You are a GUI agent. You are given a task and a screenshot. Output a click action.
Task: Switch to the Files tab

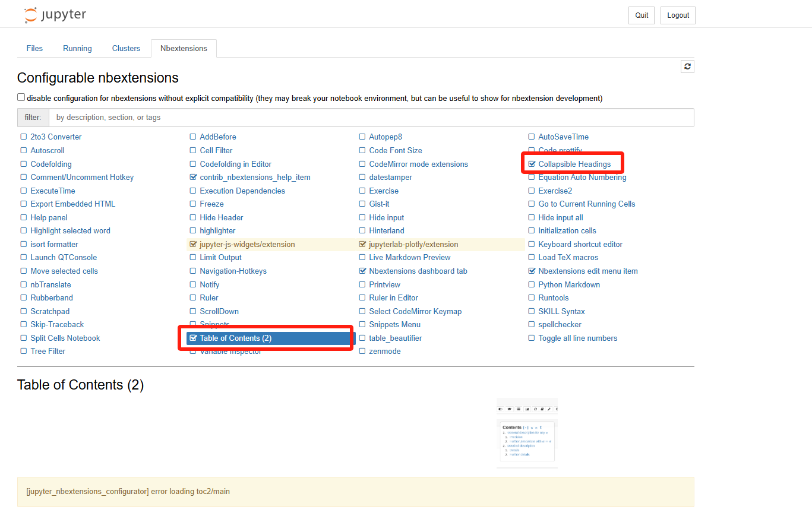(34, 48)
